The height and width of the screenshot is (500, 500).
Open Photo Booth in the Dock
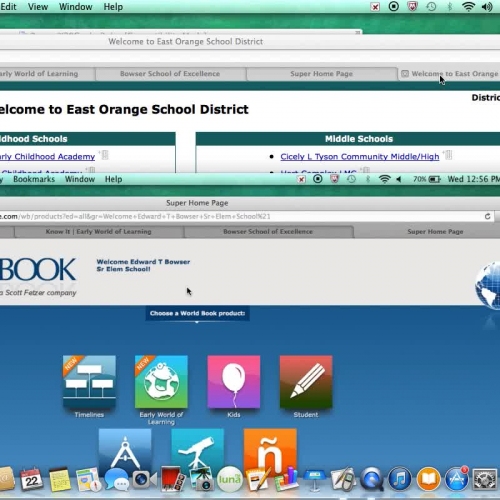tap(172, 479)
